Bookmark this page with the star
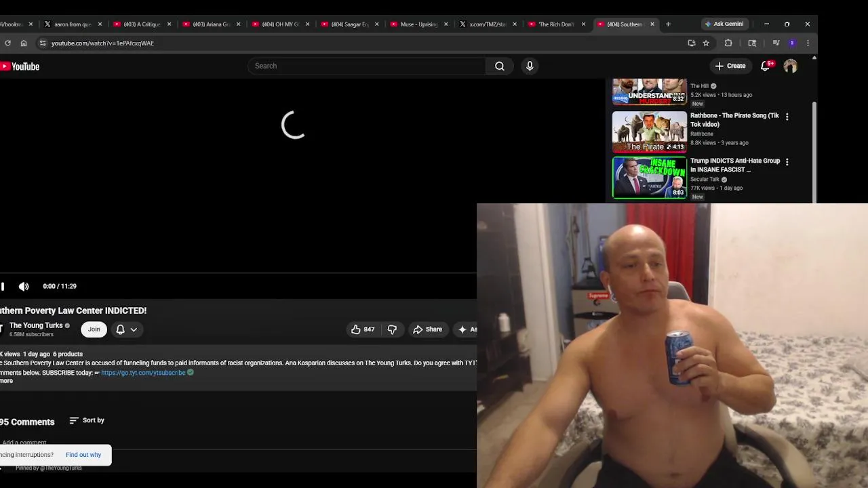This screenshot has width=868, height=488. tap(706, 43)
